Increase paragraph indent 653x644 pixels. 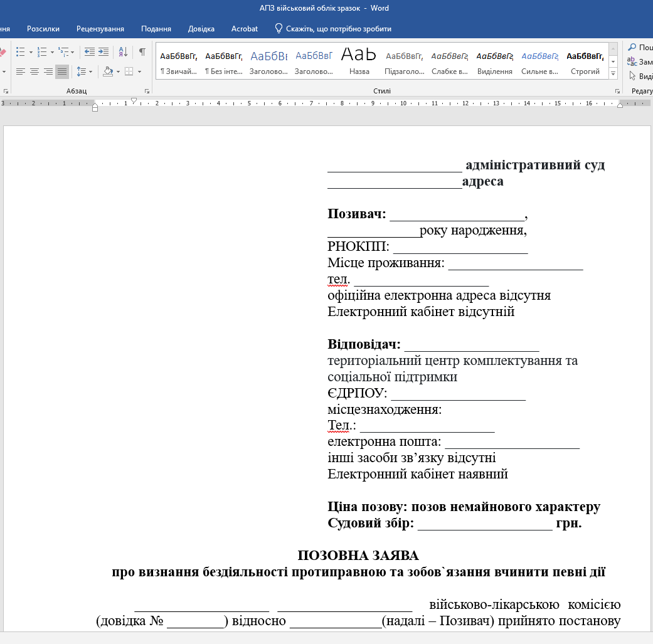(x=104, y=51)
